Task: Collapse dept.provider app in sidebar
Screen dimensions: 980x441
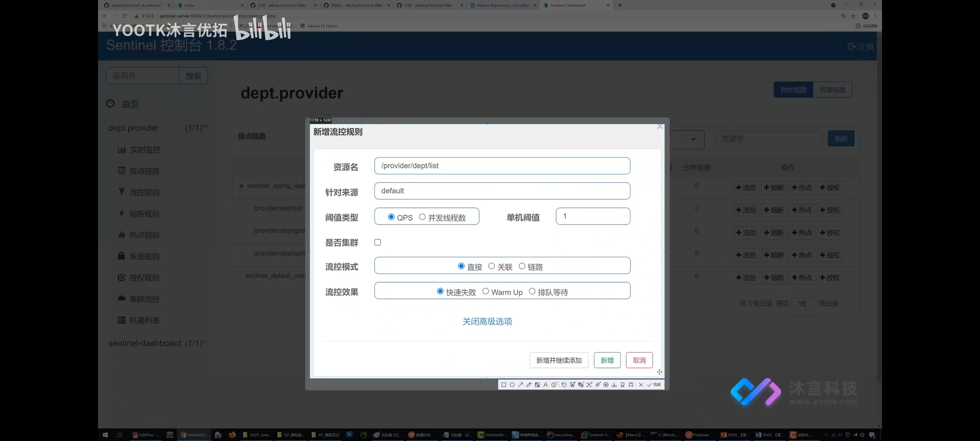Action: [158, 128]
